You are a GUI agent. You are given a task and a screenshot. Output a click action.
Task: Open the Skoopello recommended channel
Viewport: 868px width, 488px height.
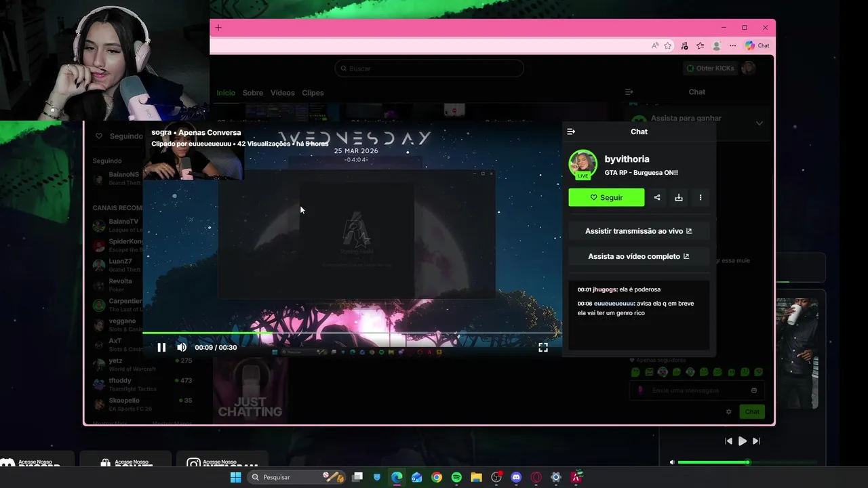[x=142, y=404]
